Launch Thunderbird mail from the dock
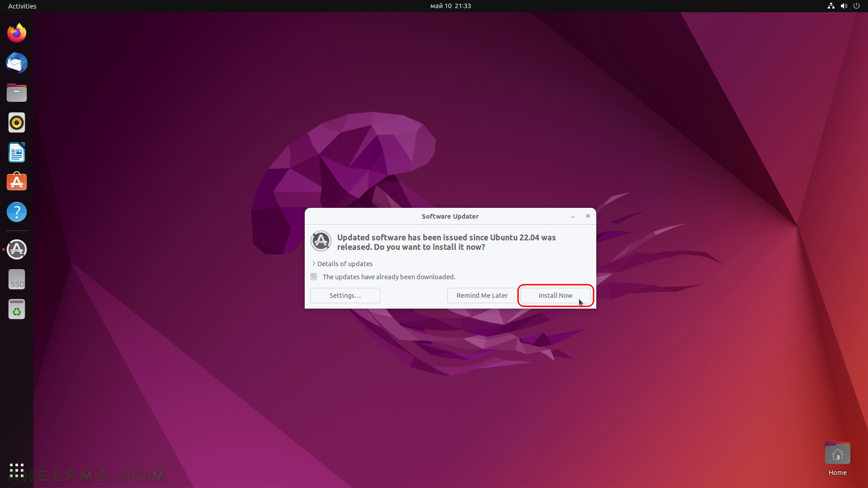The height and width of the screenshot is (488, 868). (17, 63)
